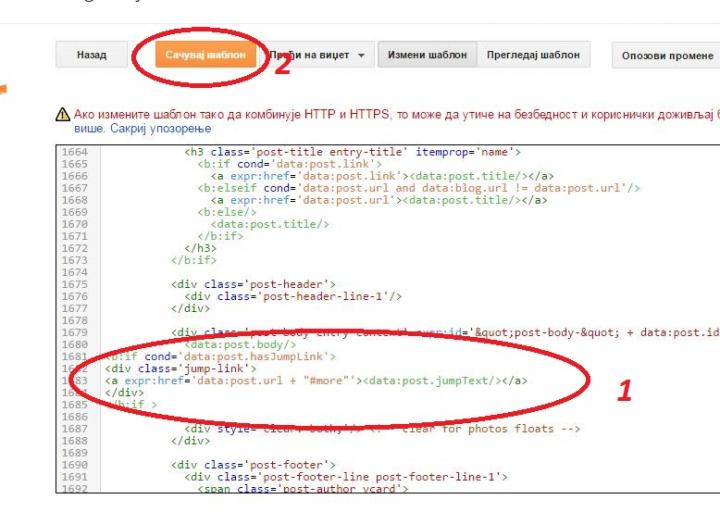Click line number 1690 in gutter
The height and width of the screenshot is (512, 720).
coord(74,464)
